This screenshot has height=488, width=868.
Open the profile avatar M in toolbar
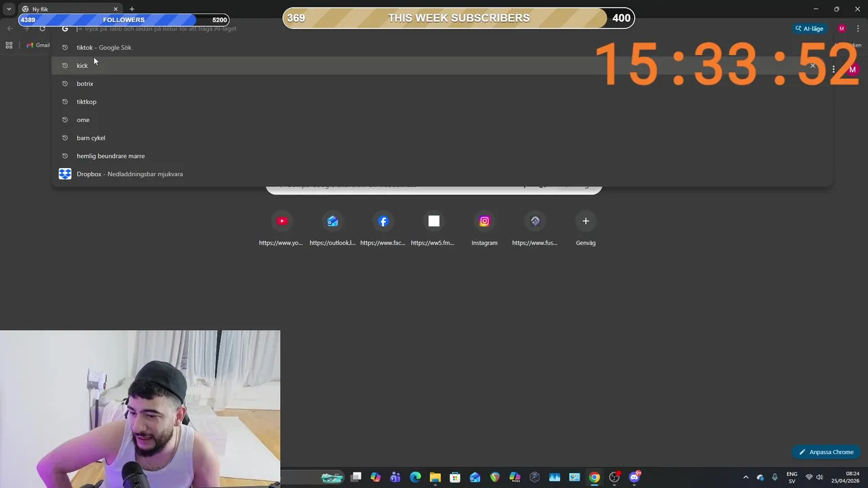842,28
